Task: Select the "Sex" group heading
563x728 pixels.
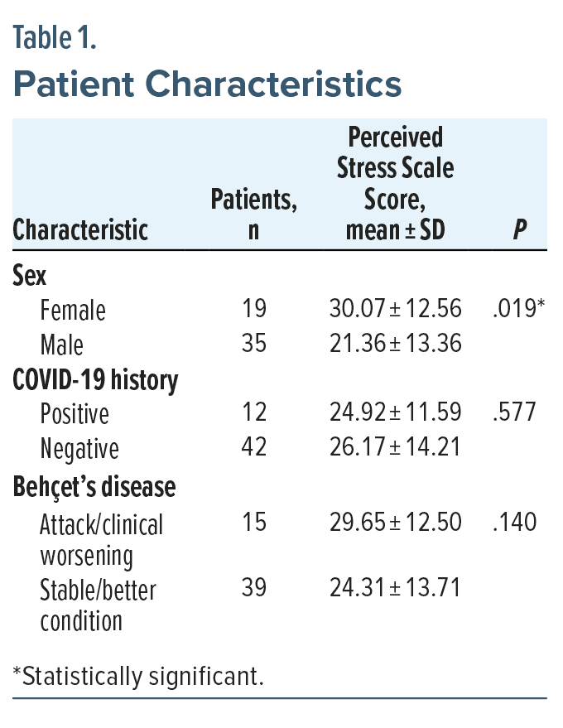Action: click(29, 275)
